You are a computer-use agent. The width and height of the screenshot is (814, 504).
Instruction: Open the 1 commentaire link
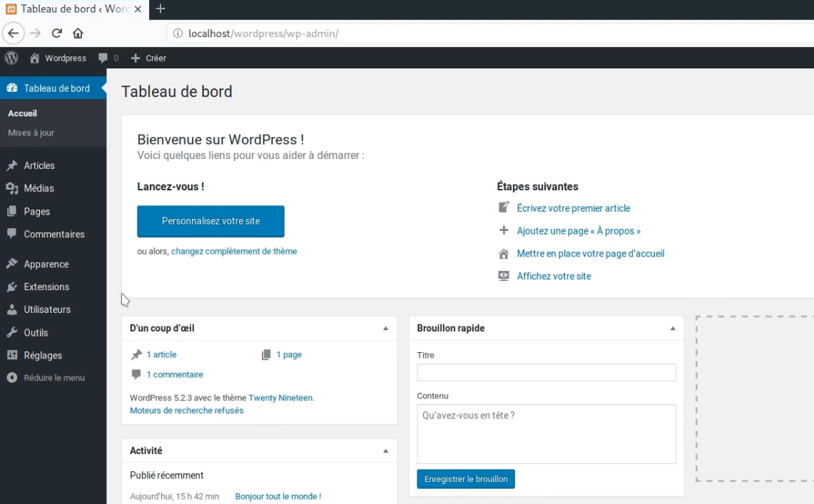(174, 374)
